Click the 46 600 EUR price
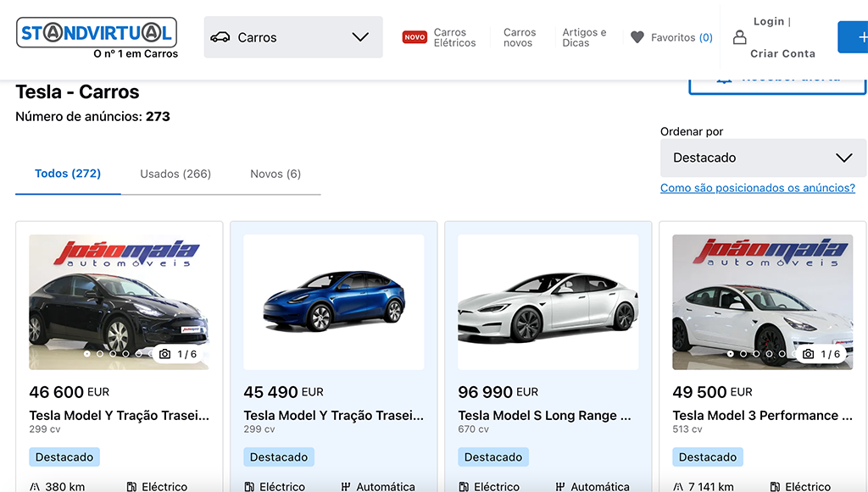Screen dimensions: 868x492 point(70,392)
